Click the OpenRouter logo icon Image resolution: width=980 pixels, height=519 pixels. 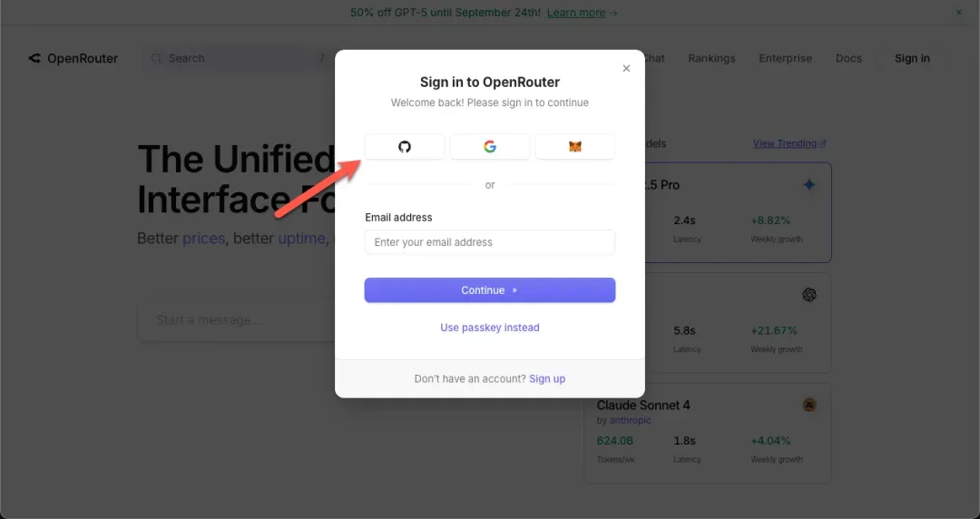point(34,58)
